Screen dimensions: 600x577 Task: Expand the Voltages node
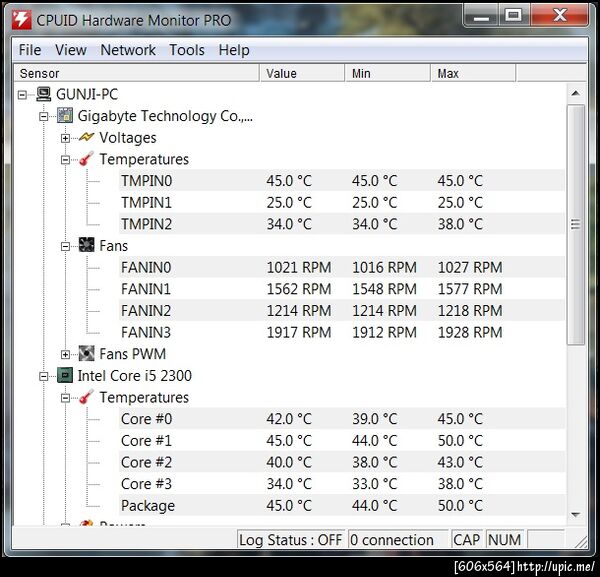(x=65, y=138)
